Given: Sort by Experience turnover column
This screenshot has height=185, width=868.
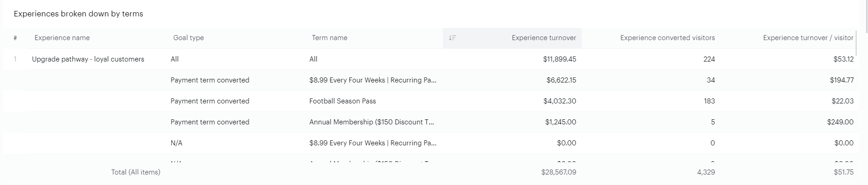Looking at the screenshot, I should pos(543,38).
